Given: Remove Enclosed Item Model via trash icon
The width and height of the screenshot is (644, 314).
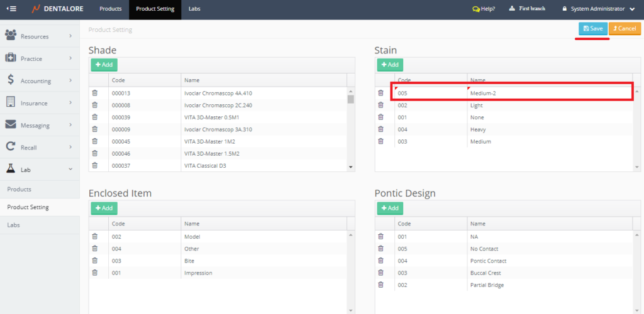Looking at the screenshot, I should point(95,237).
